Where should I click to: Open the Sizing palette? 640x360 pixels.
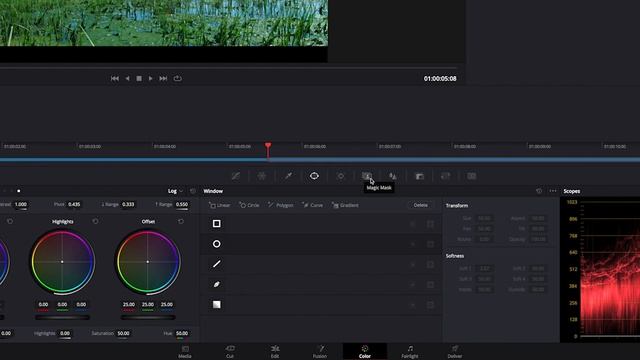tap(445, 176)
